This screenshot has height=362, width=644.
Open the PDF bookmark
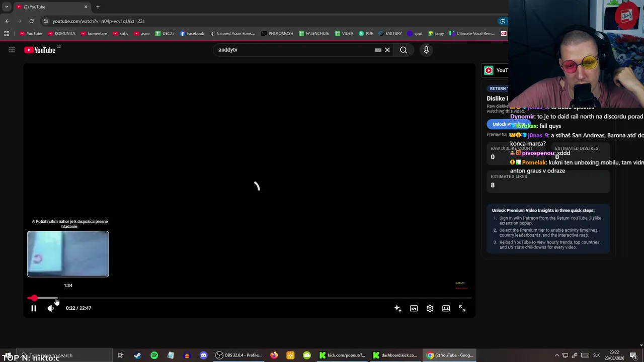pos(366,34)
